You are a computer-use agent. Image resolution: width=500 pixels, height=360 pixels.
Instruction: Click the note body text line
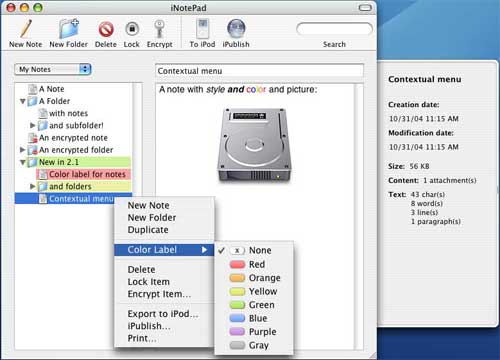click(x=238, y=89)
